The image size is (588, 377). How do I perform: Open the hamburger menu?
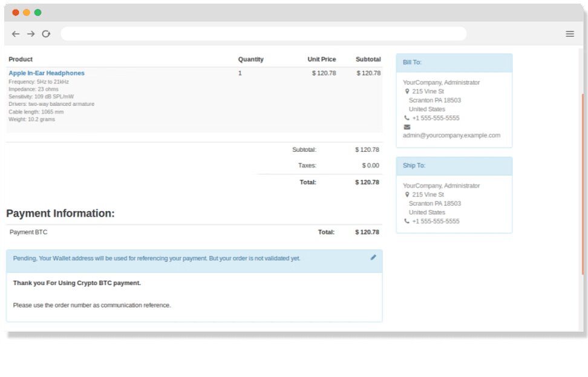tap(569, 34)
